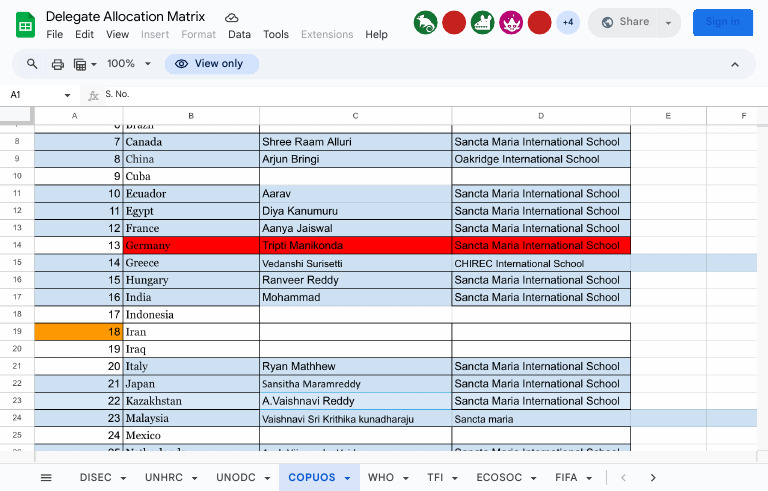This screenshot has width=768, height=491.
Task: Open the Data menu
Action: click(x=239, y=34)
